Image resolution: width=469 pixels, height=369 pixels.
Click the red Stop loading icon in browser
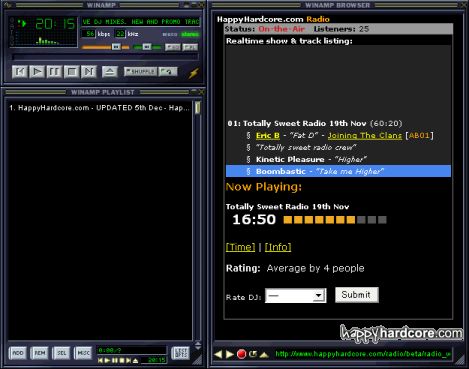point(242,354)
